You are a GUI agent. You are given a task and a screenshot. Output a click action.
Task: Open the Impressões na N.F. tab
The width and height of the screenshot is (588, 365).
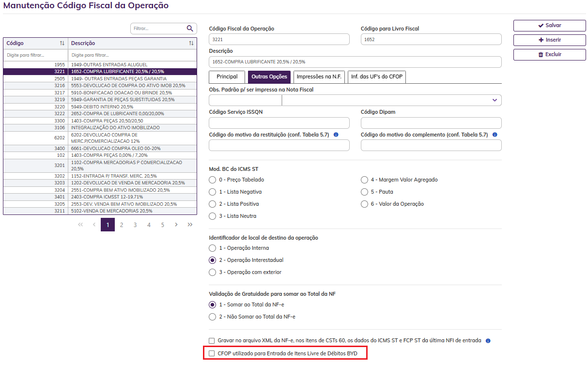[x=319, y=77]
